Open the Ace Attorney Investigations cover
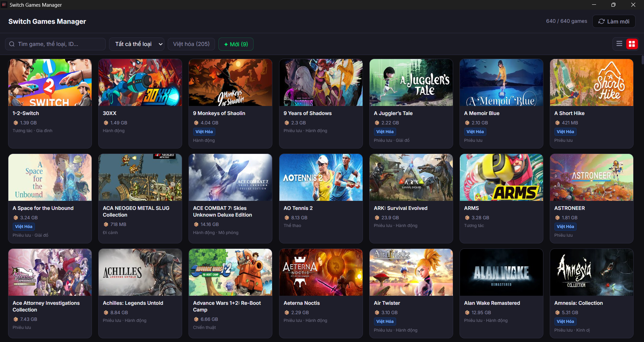644x342 pixels. click(50, 272)
